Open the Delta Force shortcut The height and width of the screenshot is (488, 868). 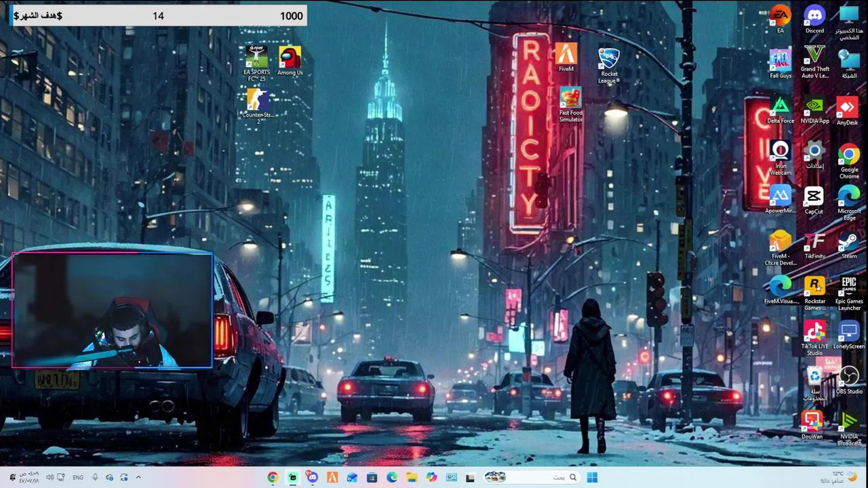[780, 110]
